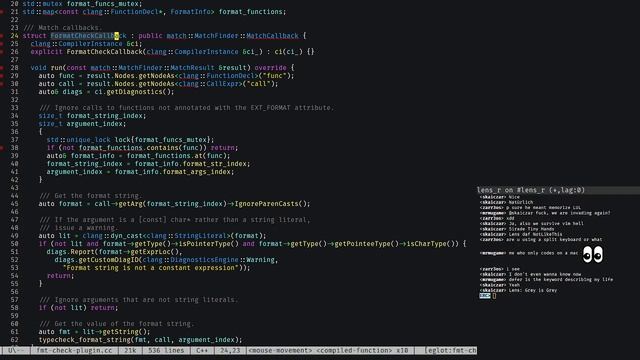Click the 'explicit' keyword on line 26

pos(47,52)
